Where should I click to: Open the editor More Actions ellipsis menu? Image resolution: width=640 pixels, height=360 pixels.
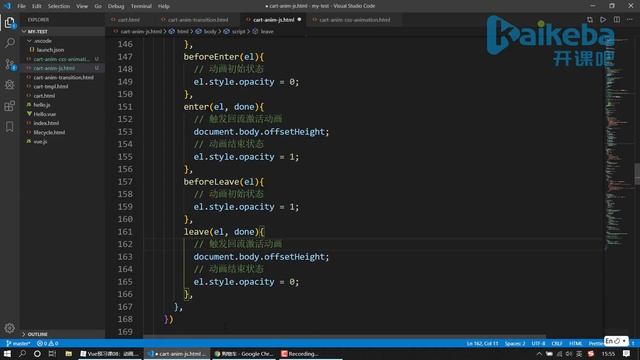[x=630, y=20]
